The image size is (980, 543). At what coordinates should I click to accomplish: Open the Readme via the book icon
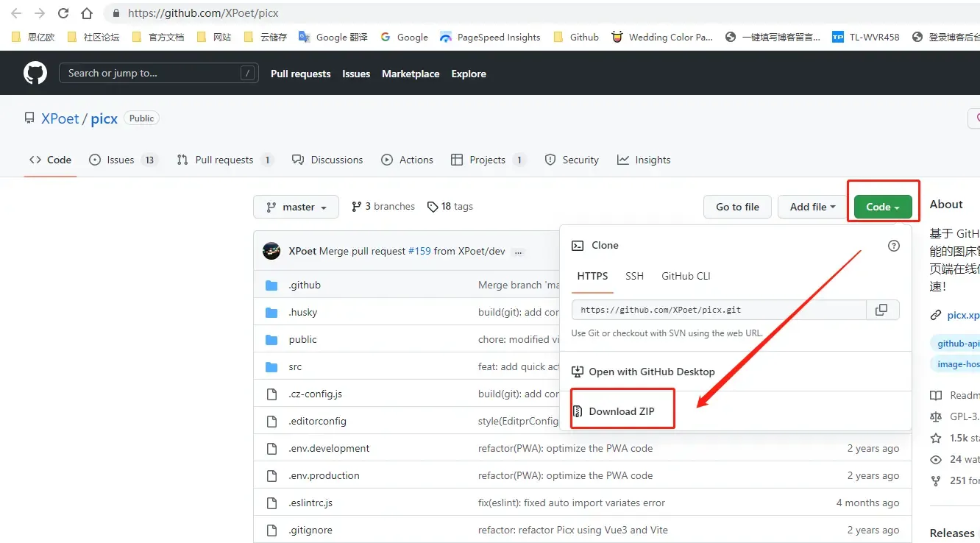[936, 395]
